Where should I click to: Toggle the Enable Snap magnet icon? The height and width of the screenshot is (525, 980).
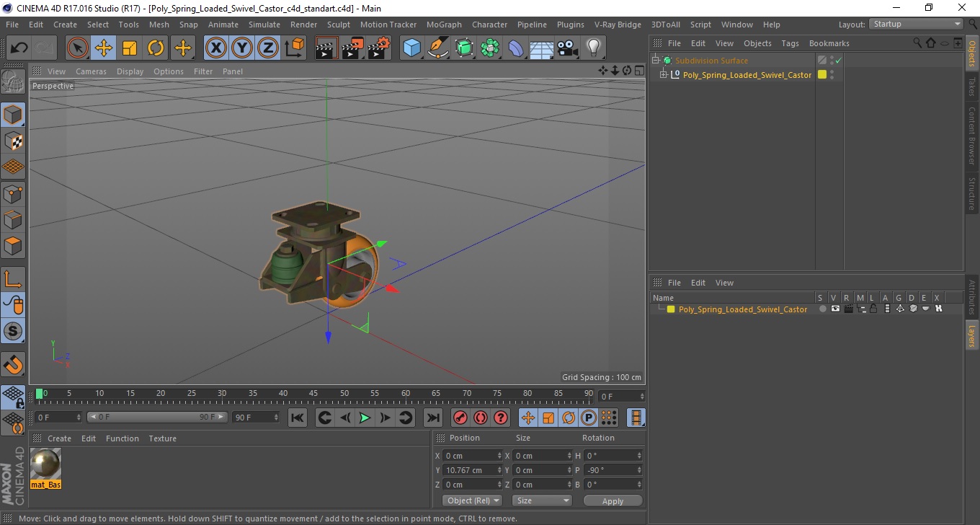point(13,363)
